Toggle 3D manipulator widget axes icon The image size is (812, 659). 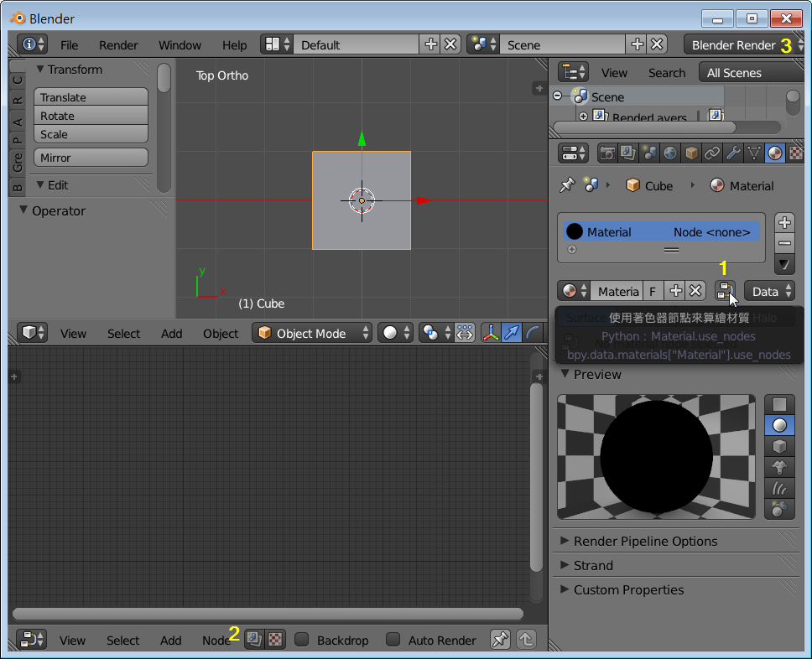491,333
